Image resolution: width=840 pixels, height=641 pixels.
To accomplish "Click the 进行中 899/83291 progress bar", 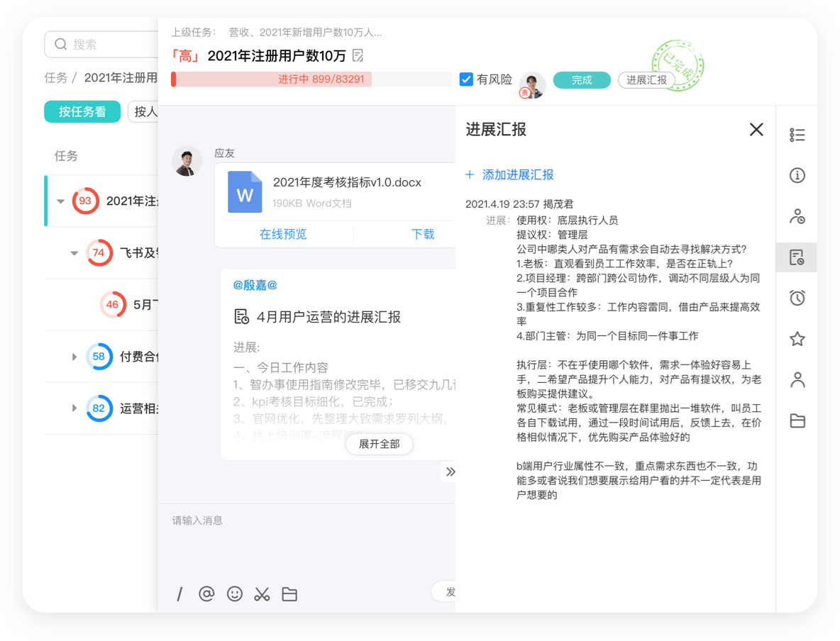I will [311, 79].
